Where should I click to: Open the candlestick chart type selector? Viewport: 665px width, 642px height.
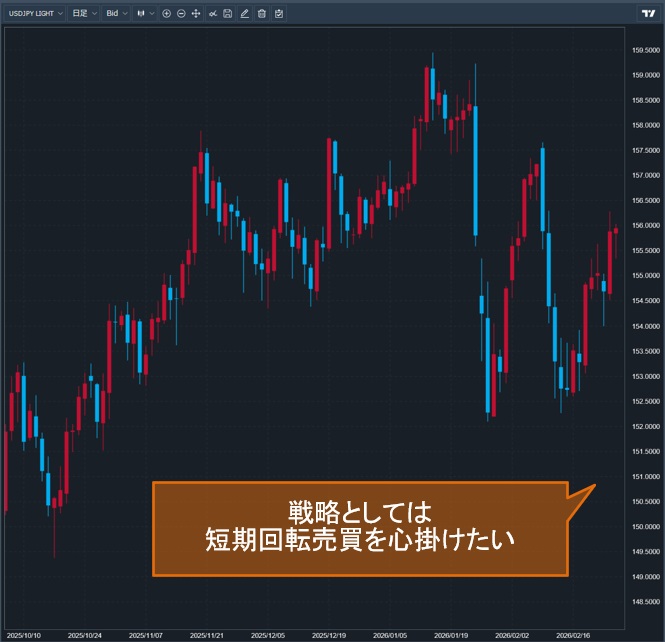tap(145, 14)
